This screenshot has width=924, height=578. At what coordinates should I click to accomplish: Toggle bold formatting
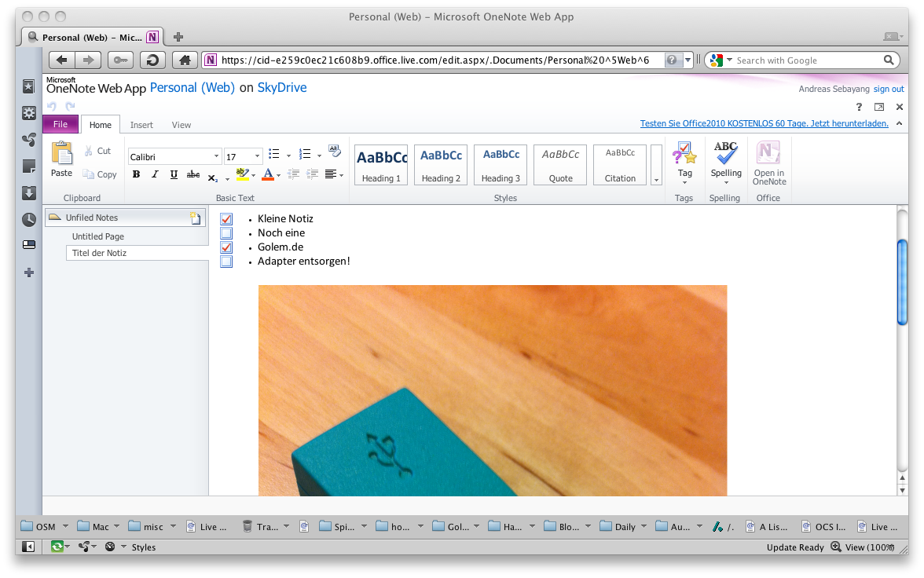point(136,174)
